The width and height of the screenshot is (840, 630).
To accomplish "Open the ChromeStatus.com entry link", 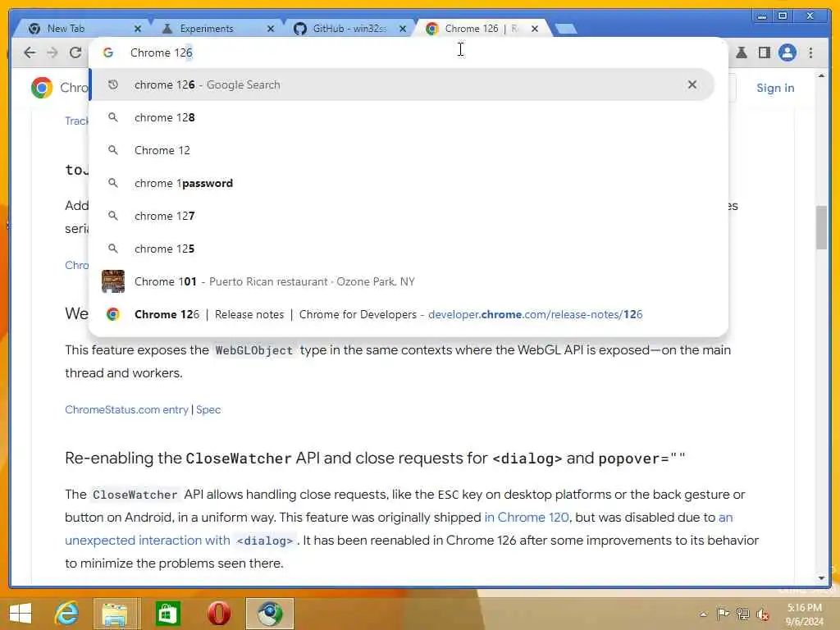I will click(126, 410).
